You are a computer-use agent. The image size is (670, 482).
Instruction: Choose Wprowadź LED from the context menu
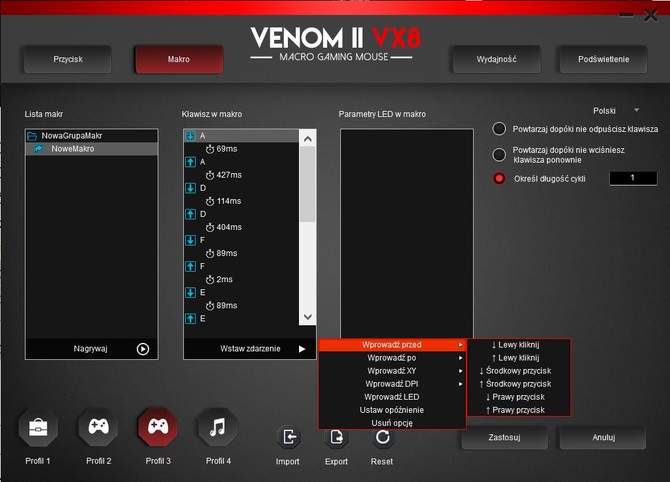(x=392, y=397)
